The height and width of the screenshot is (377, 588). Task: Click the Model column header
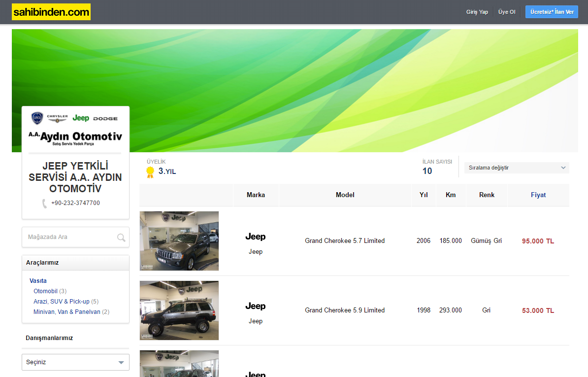click(x=345, y=195)
